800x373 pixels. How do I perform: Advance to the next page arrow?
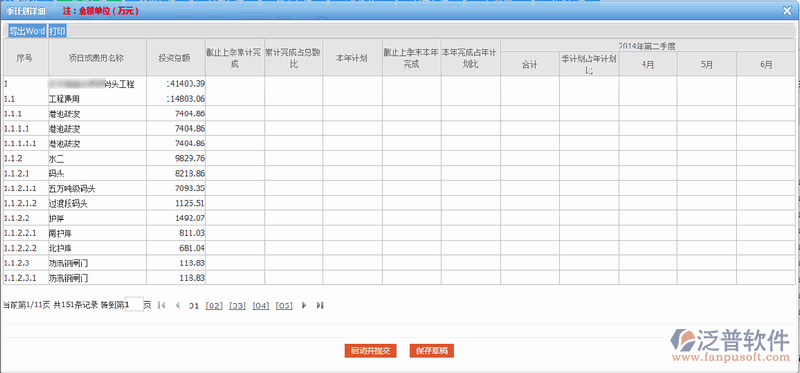click(304, 305)
